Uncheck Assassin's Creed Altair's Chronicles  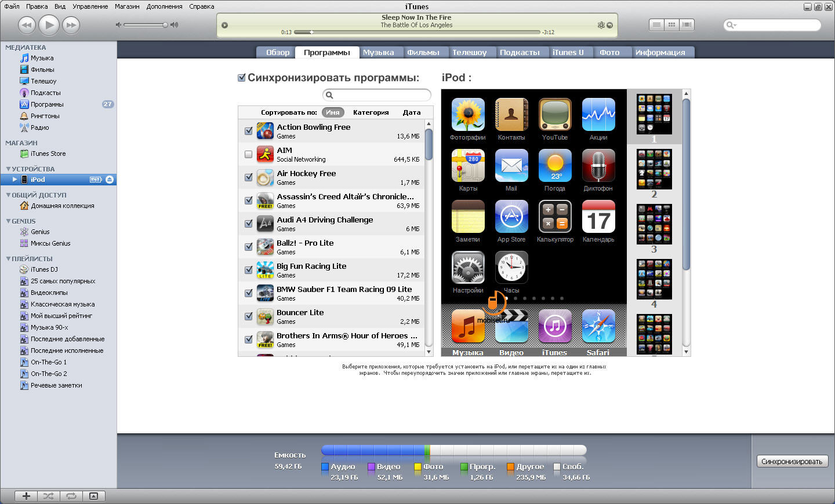pos(248,200)
